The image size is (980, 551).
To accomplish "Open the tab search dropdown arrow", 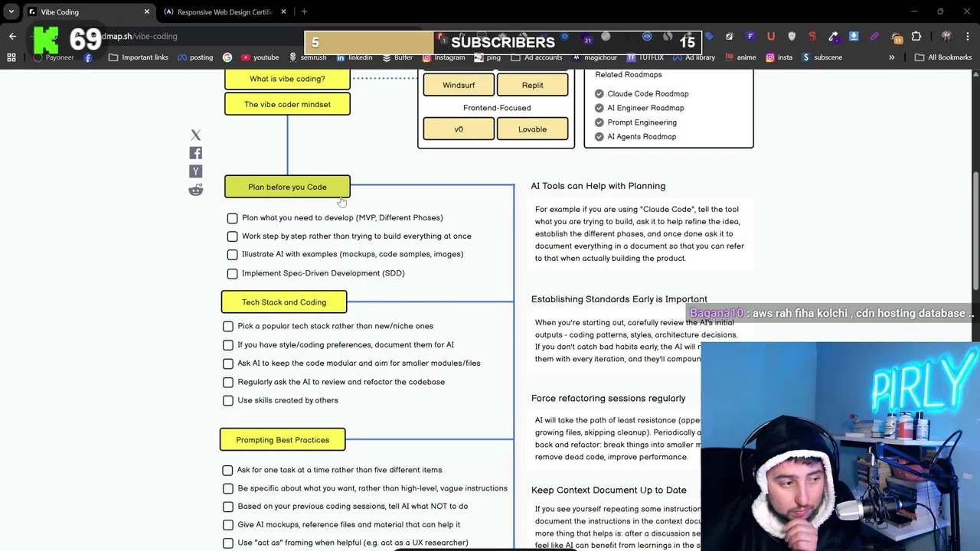I will [11, 11].
